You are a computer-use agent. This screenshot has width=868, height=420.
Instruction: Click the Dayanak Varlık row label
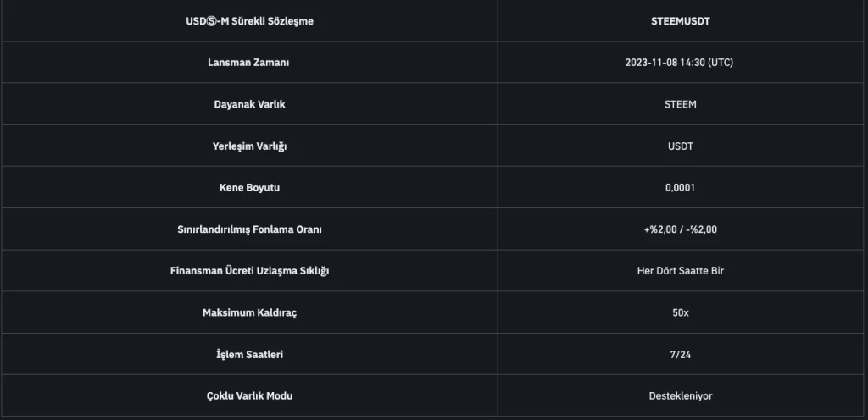pos(249,104)
